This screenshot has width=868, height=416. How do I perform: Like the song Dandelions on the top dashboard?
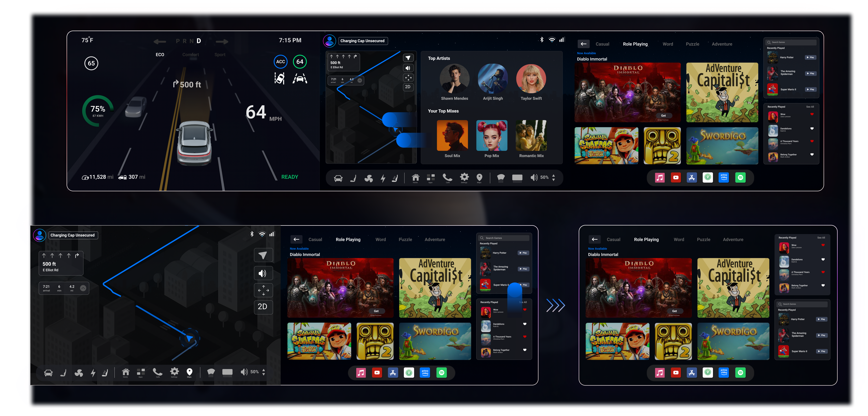point(812,129)
